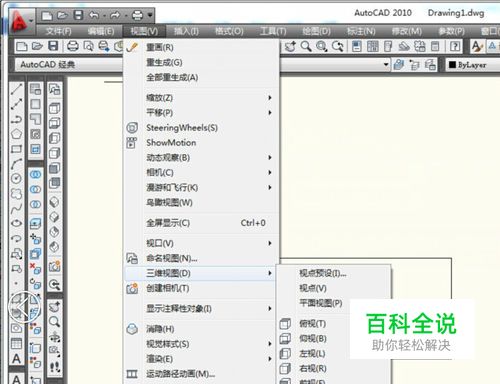Screen dimensions: 500x384
Task: Select the Ellipse tool
Action: [x=16, y=223]
